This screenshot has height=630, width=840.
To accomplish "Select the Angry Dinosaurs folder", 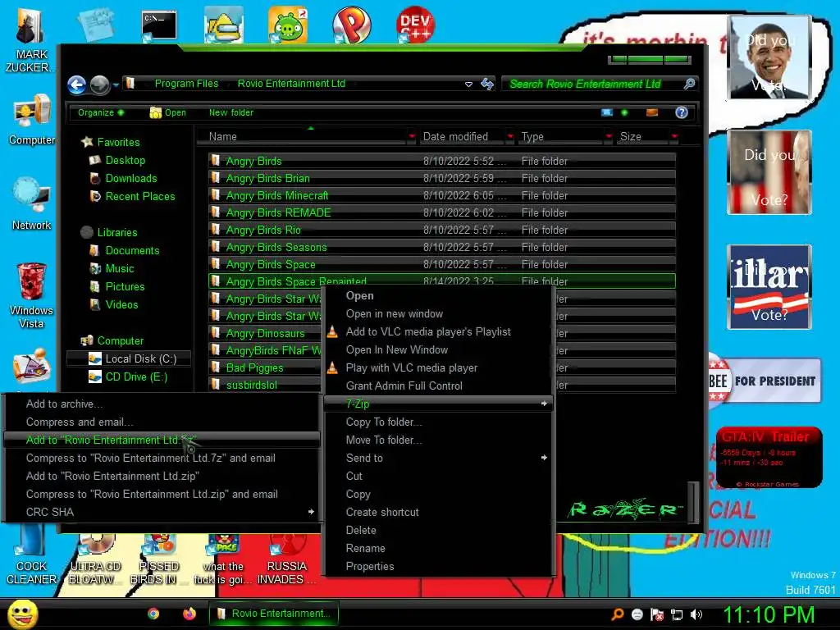I will point(265,333).
